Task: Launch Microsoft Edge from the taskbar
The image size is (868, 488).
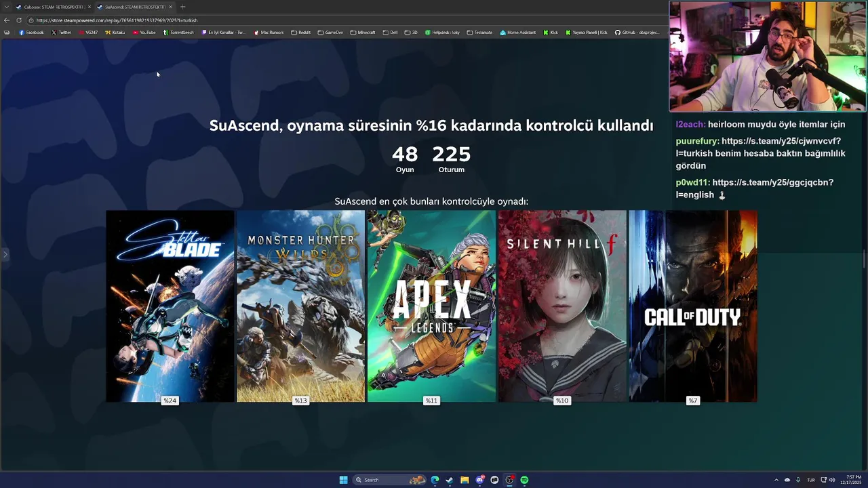Action: point(435,480)
